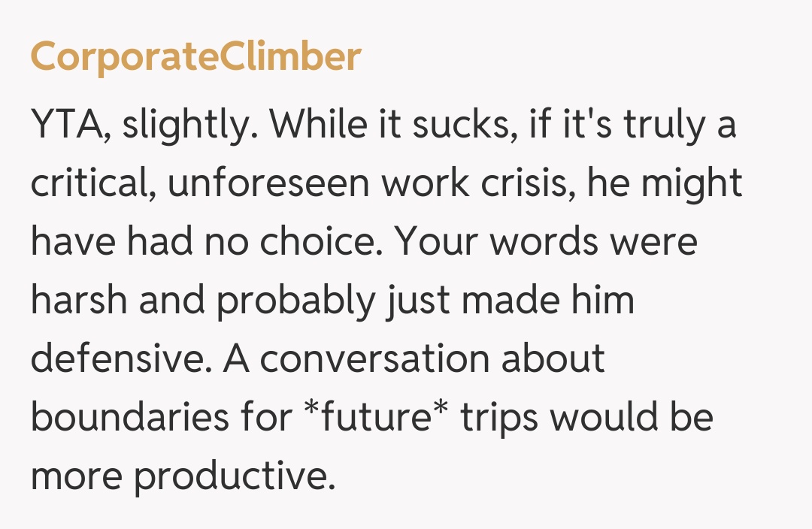Viewport: 812px width, 529px height.
Task: Click the phrase "Your words were"
Action: (x=547, y=242)
